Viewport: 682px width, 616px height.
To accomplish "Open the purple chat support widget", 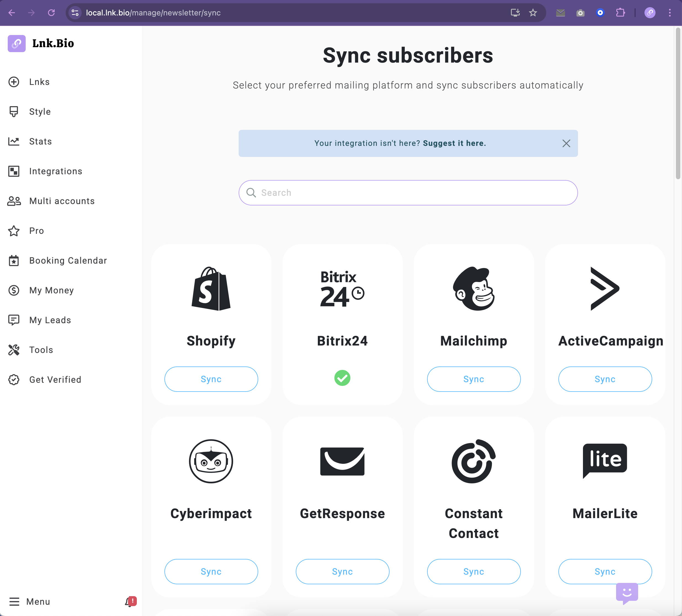I will point(627,593).
